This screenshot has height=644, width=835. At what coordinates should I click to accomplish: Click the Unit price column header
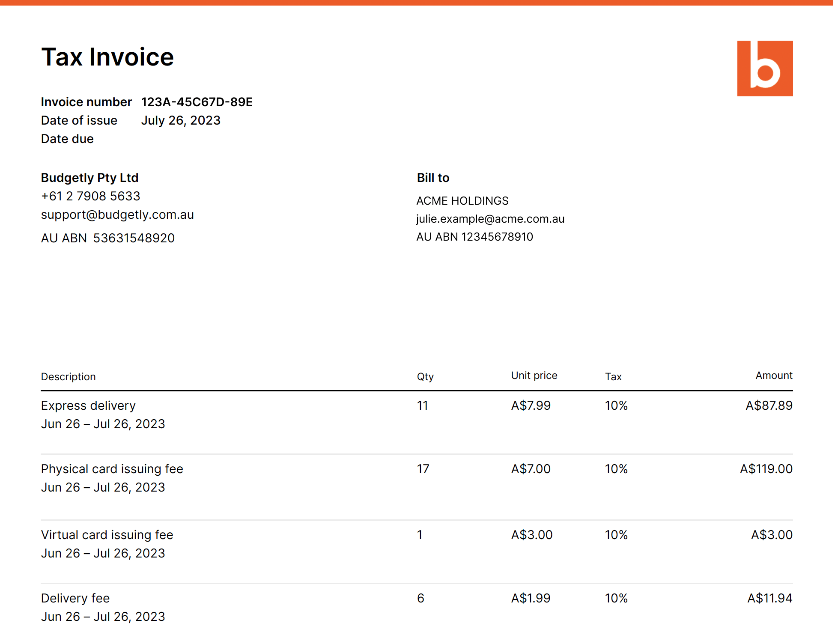point(534,375)
